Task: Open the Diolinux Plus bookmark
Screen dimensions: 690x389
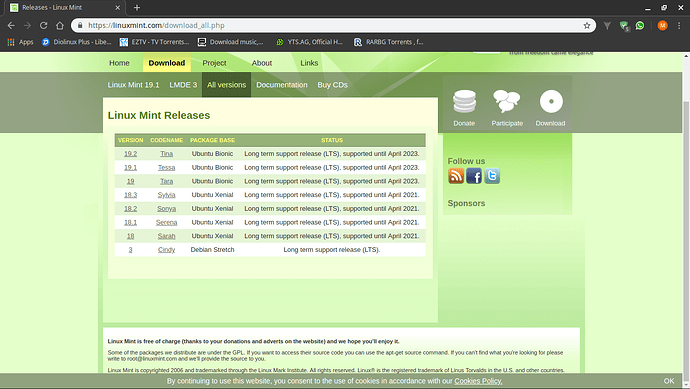Action: click(77, 42)
